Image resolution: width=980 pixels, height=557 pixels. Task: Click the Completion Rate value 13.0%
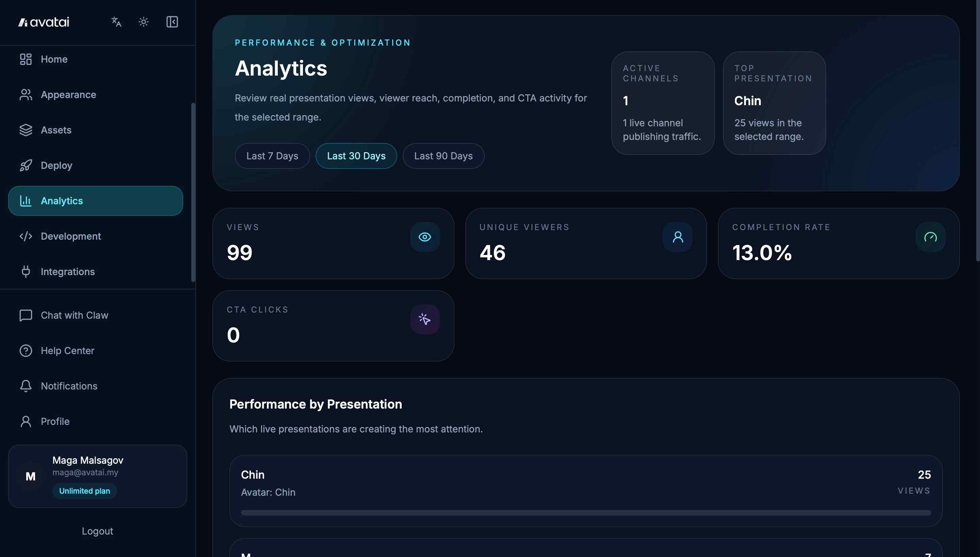tap(762, 253)
